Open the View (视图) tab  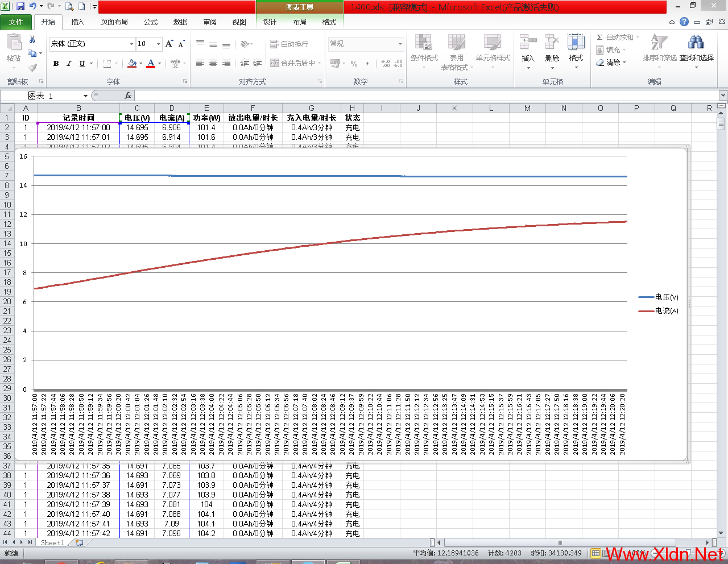coord(239,22)
